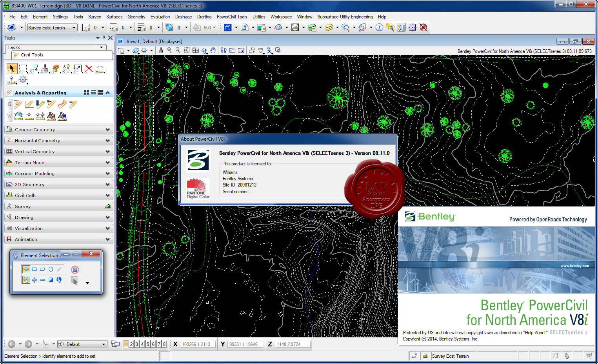Click the Window Area zoom icon
Image resolution: width=598 pixels, height=364 pixels.
[187, 50]
